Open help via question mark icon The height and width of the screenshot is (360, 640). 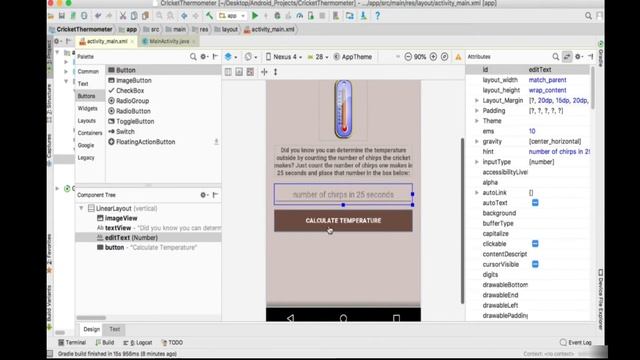coord(378,16)
